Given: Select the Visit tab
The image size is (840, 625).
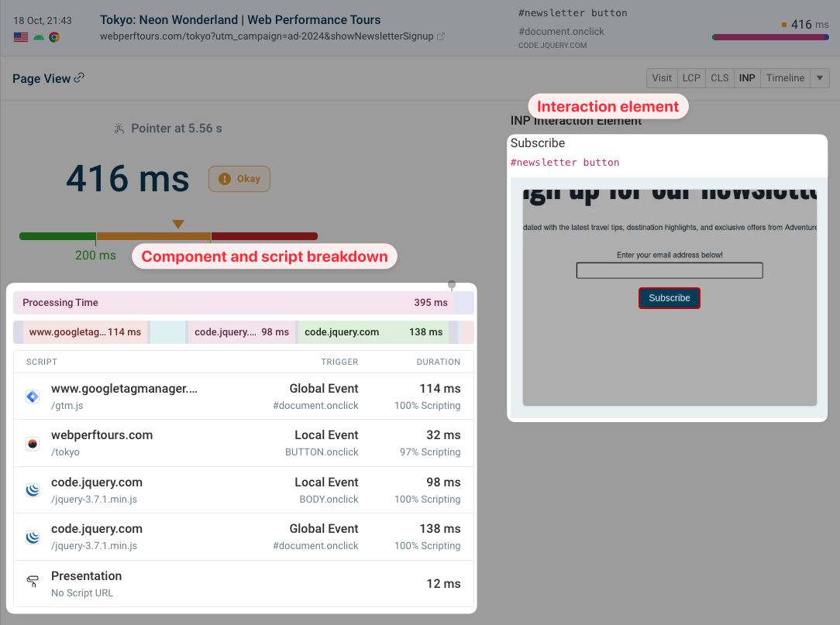Looking at the screenshot, I should pyautogui.click(x=661, y=77).
